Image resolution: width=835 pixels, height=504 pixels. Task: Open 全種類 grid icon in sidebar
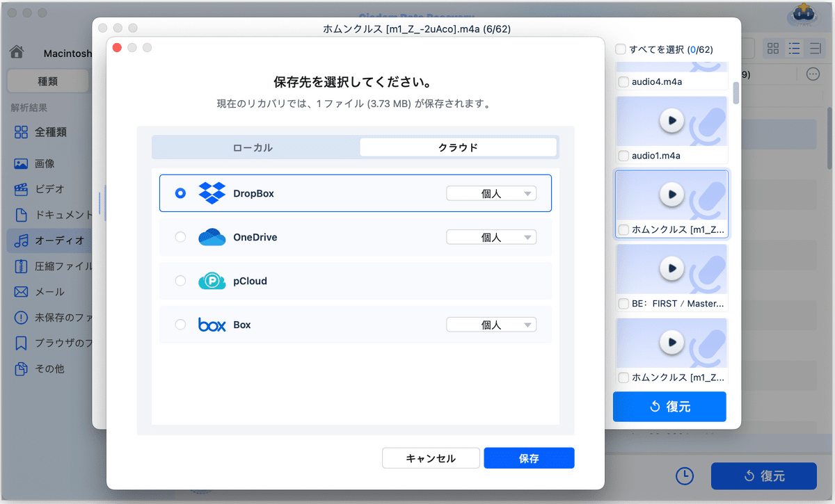(21, 132)
